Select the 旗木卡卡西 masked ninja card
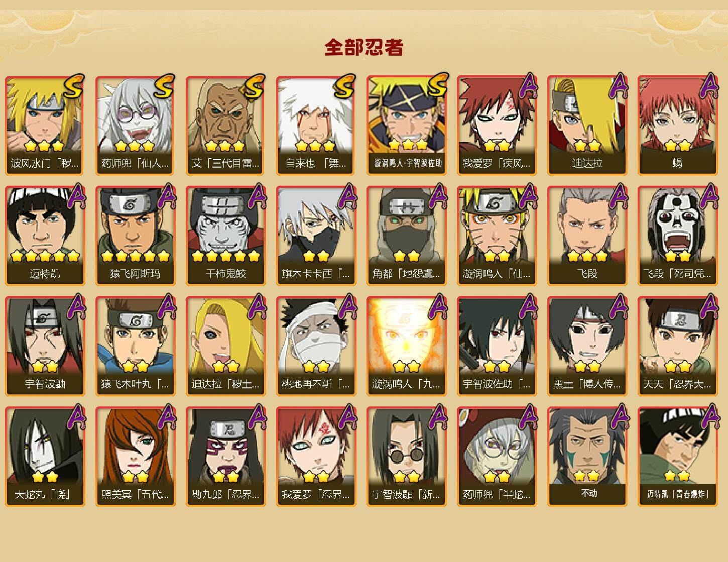 [316, 236]
